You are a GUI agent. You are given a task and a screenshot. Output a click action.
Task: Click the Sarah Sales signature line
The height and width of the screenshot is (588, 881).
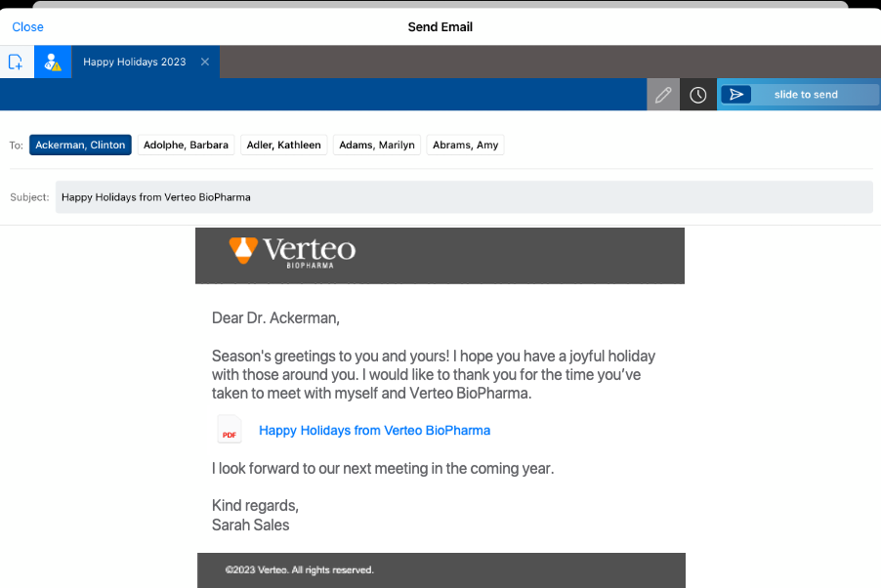click(x=250, y=525)
